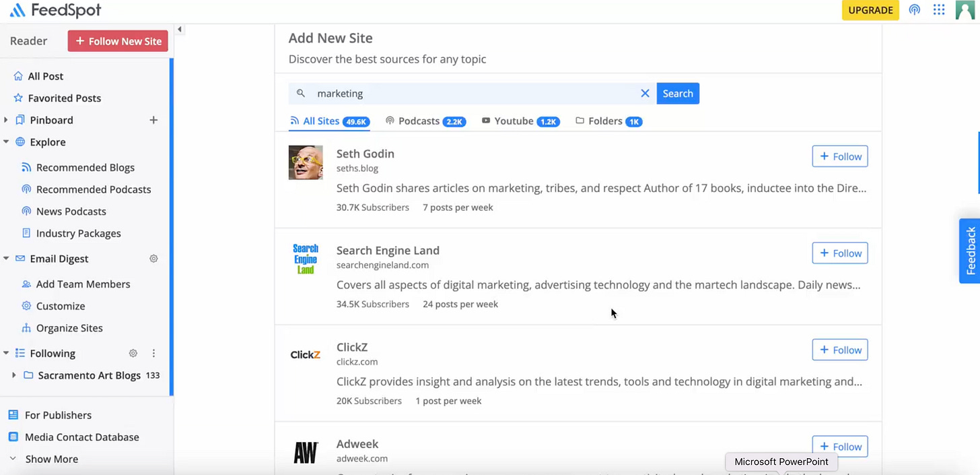
Task: Open the Feedback side tab
Action: tap(970, 251)
